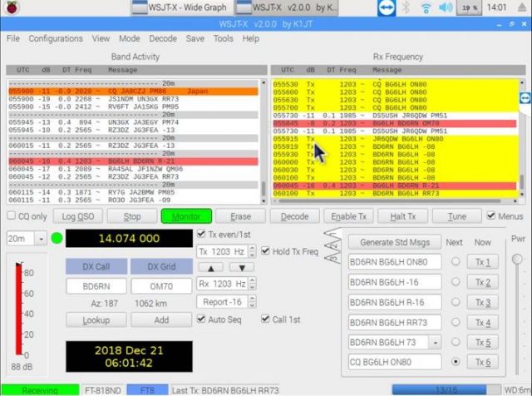Image resolution: width=532 pixels, height=396 pixels.
Task: Click Tx 1203 Hz frequency stepper
Action: point(252,252)
